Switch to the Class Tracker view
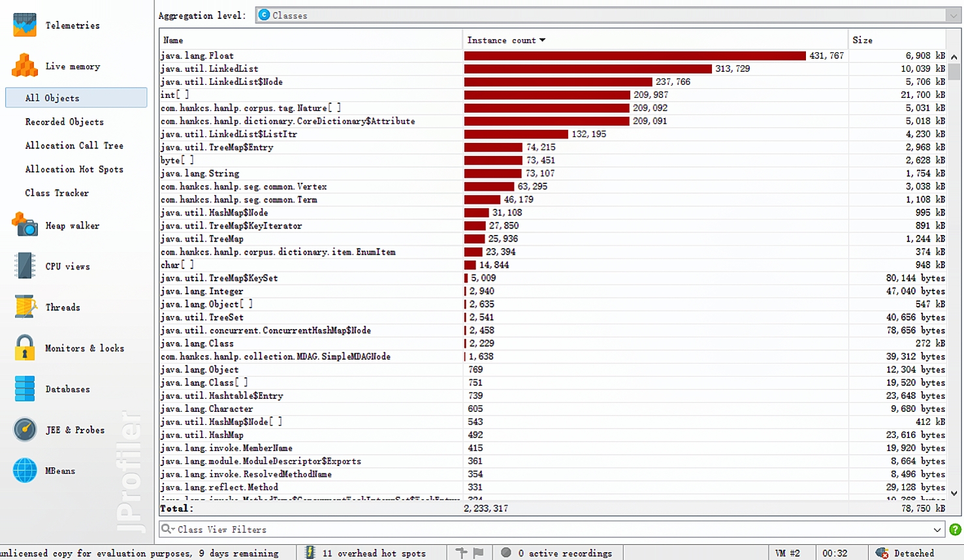This screenshot has height=560, width=964. coord(57,193)
